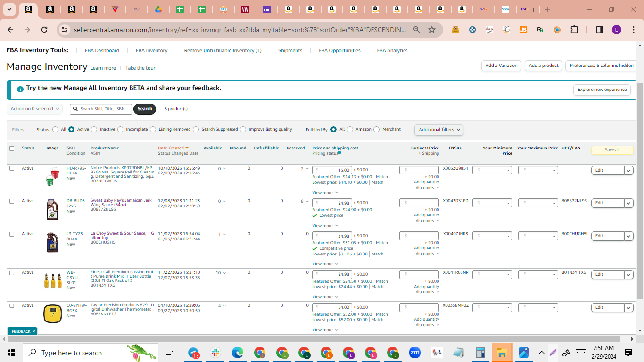Check the La Choy sauce row checkbox

pos(12,234)
